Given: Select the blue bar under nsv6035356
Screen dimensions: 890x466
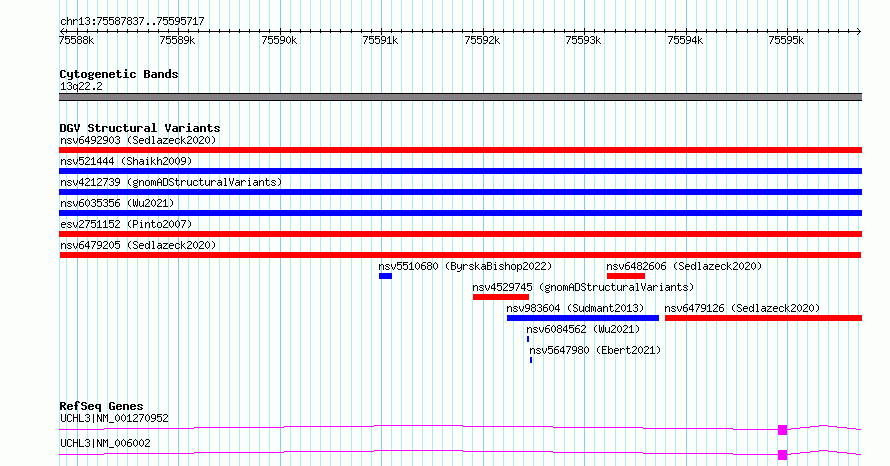Looking at the screenshot, I should [x=460, y=213].
